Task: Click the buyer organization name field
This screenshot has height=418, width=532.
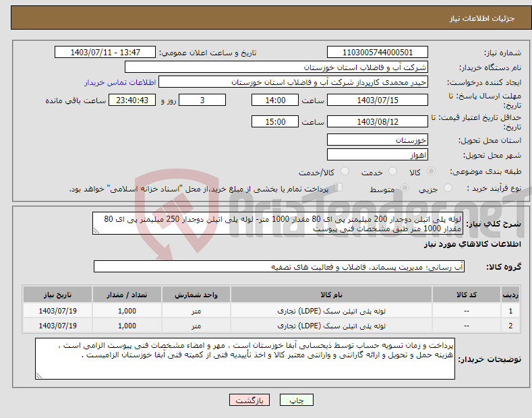Action: coord(276,67)
